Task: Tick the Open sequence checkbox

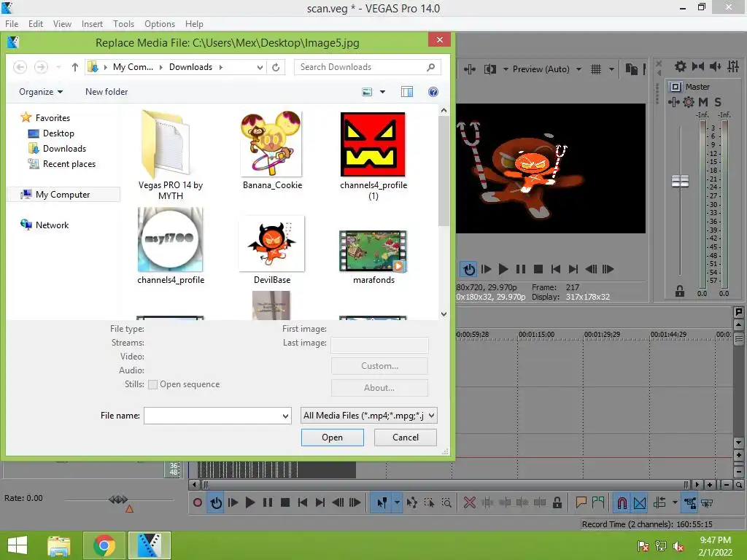Action: coord(153,384)
